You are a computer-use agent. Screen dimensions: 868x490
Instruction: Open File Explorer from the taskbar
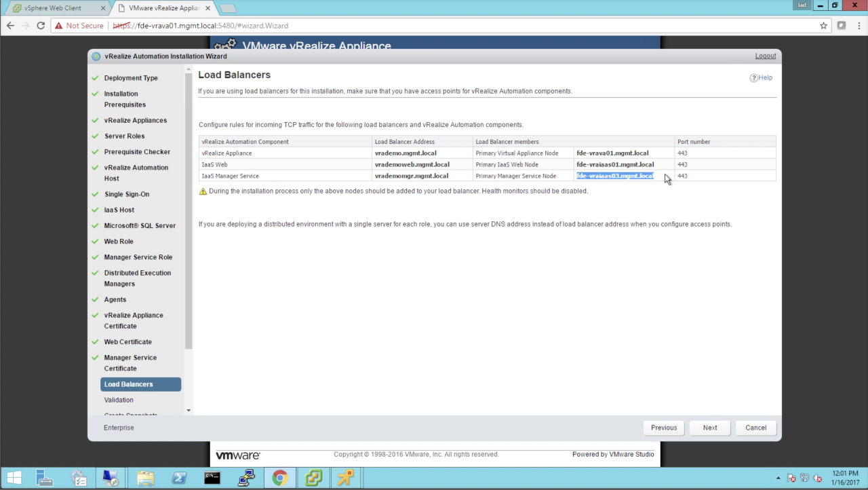tap(146, 478)
